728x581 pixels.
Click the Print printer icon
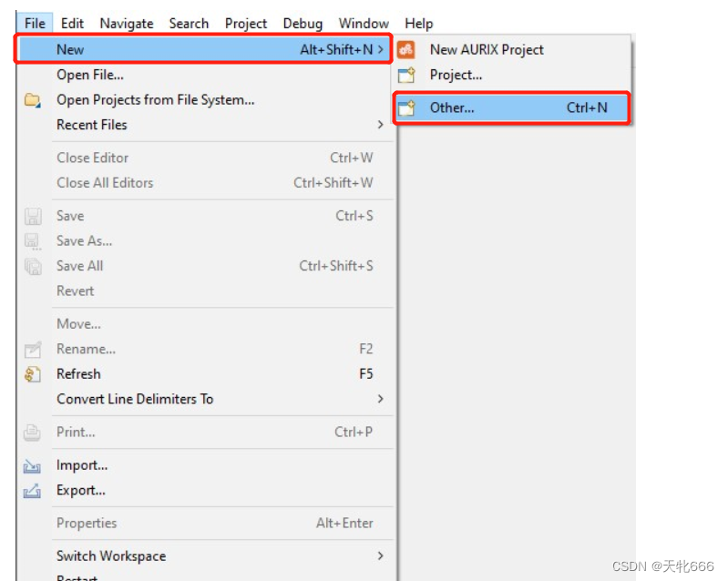click(32, 432)
